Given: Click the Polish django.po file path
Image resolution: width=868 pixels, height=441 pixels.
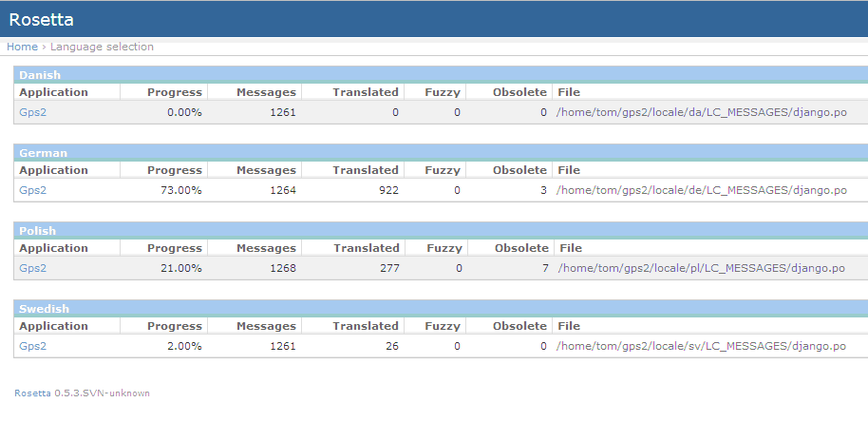Looking at the screenshot, I should [x=701, y=268].
